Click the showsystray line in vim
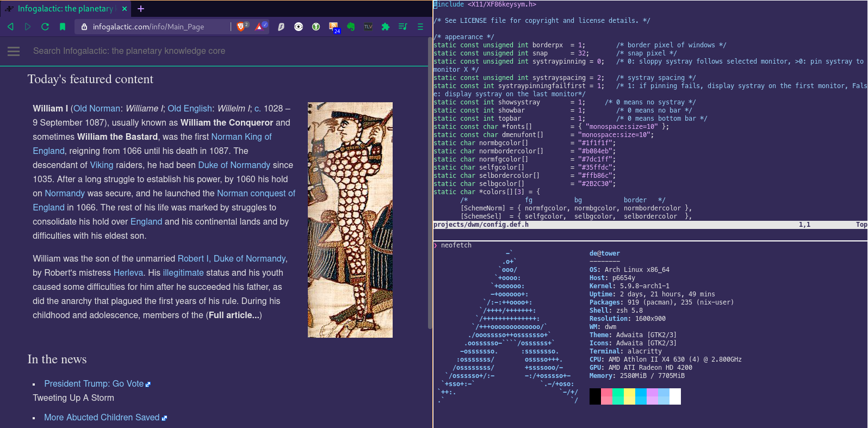Screen dimensions: 868x428 (x=565, y=102)
